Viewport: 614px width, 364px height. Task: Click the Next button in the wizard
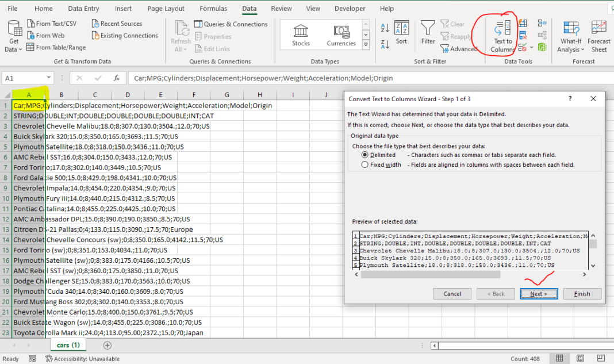[x=539, y=293]
